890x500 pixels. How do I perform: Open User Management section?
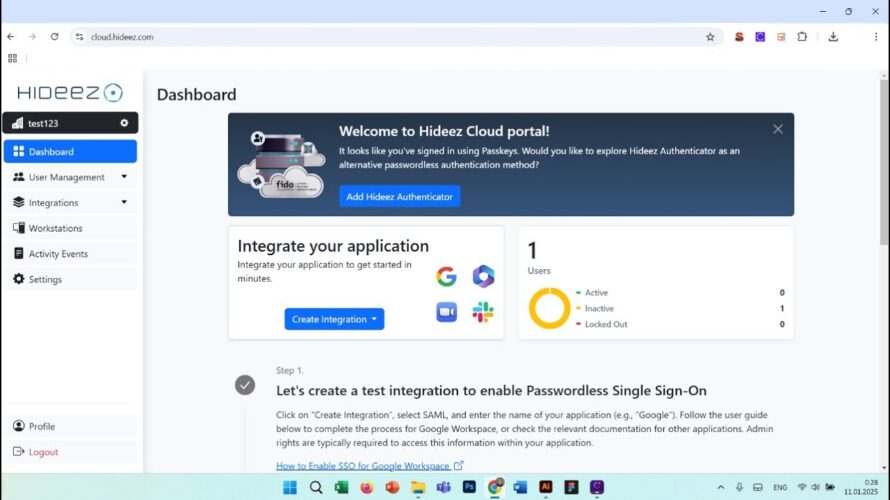pos(66,177)
